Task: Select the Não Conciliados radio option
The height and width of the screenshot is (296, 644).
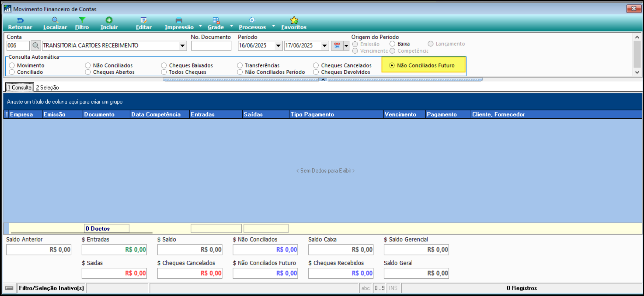Action: (x=88, y=65)
